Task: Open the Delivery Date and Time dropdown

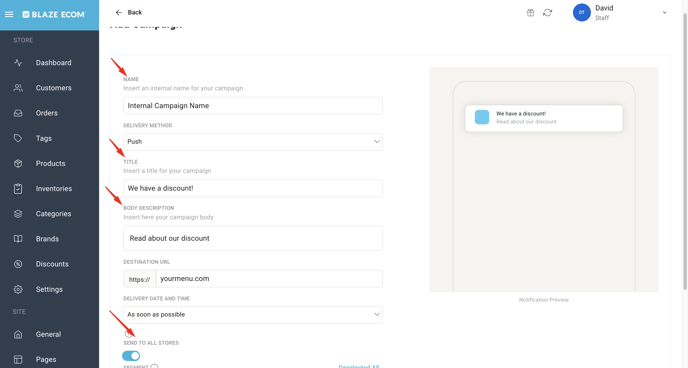Action: [x=253, y=314]
